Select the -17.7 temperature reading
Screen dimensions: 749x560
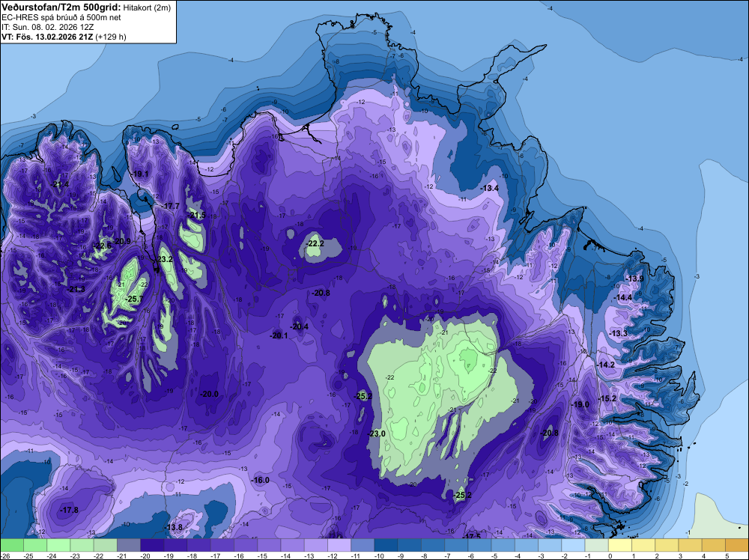tap(171, 206)
